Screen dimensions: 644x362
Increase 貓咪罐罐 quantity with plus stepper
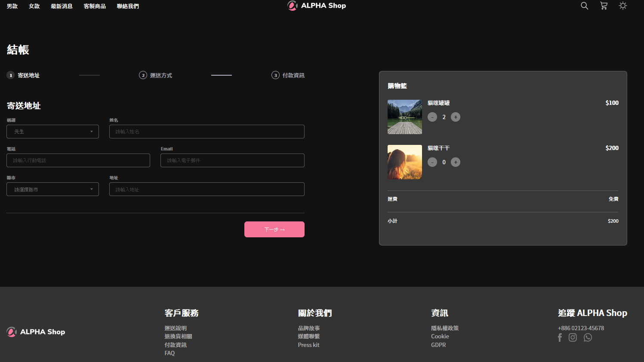tap(455, 117)
